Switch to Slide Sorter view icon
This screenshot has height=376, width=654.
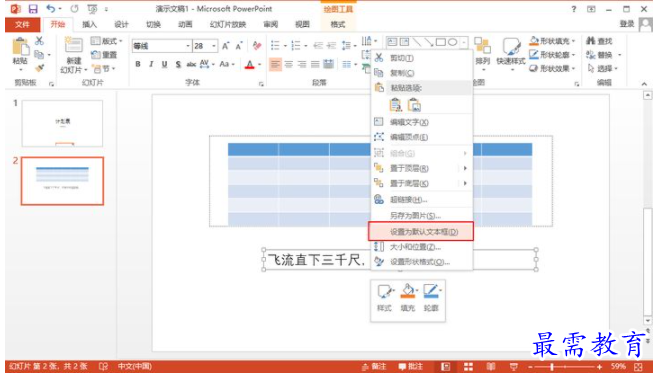(468, 367)
